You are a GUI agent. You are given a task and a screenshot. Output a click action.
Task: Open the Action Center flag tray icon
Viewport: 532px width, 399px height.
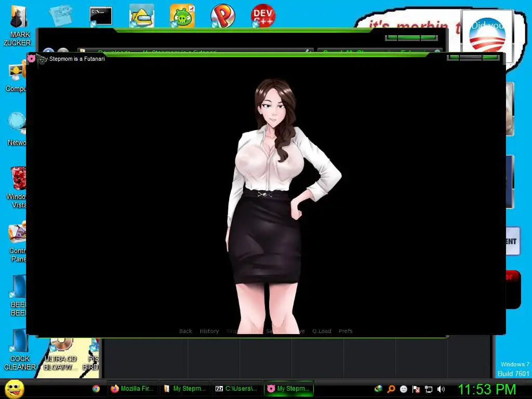click(x=416, y=389)
